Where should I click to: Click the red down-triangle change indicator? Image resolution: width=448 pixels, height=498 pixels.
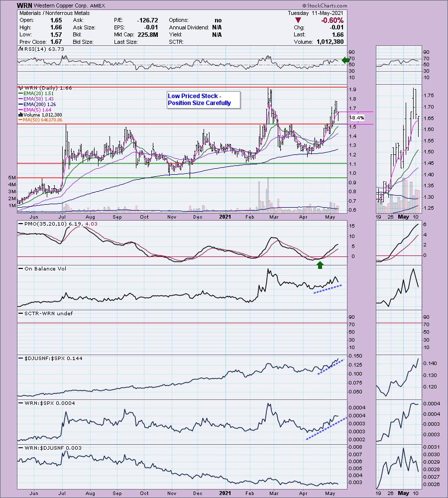pyautogui.click(x=298, y=20)
